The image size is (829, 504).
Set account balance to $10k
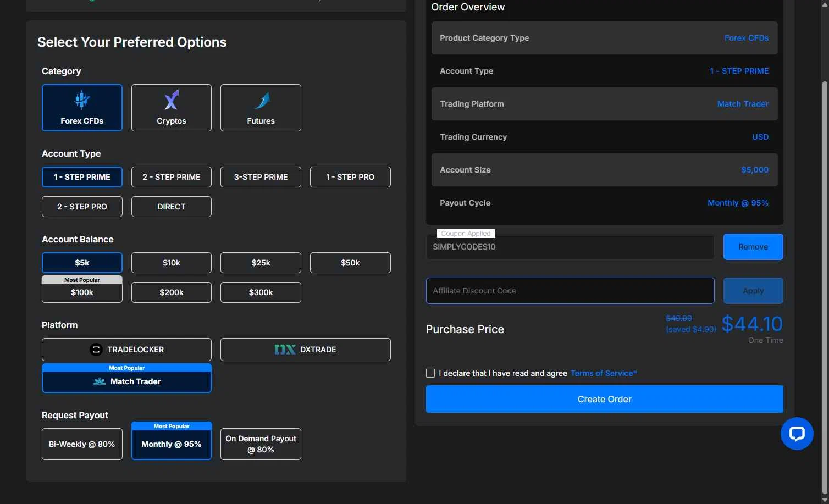172,263
